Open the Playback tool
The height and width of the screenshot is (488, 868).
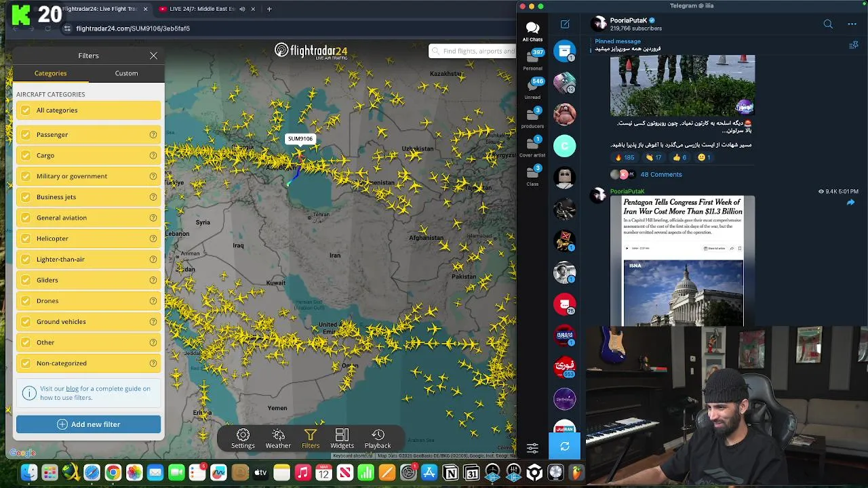coord(378,439)
